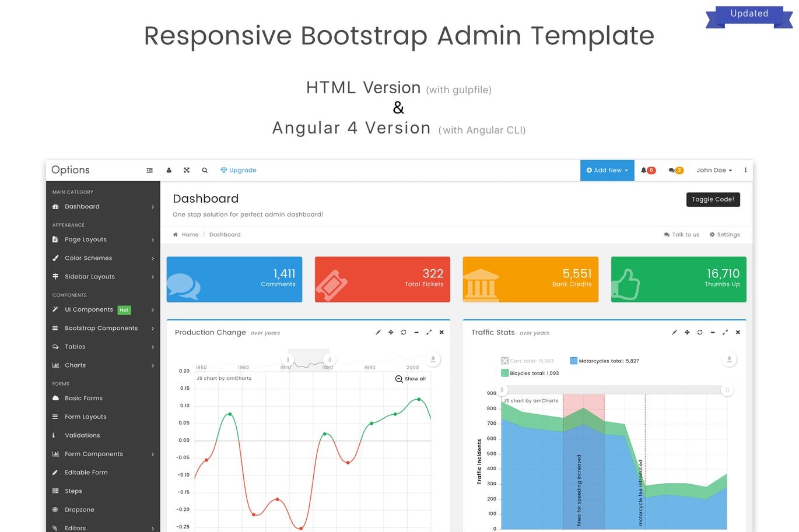Open chat messages icon with 2 badge
This screenshot has width=799, height=532.
click(675, 170)
